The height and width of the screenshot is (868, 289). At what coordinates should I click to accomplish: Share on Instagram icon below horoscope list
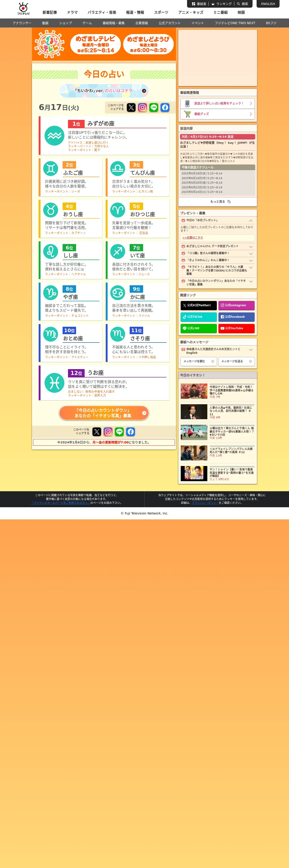click(x=108, y=432)
